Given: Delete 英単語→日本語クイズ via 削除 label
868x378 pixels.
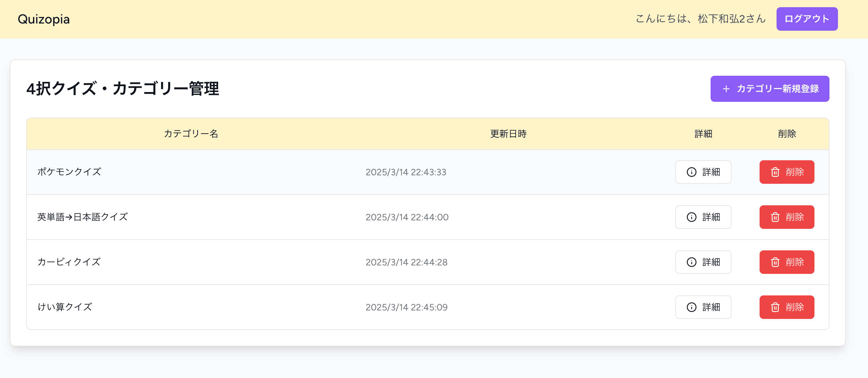Looking at the screenshot, I should click(795, 217).
